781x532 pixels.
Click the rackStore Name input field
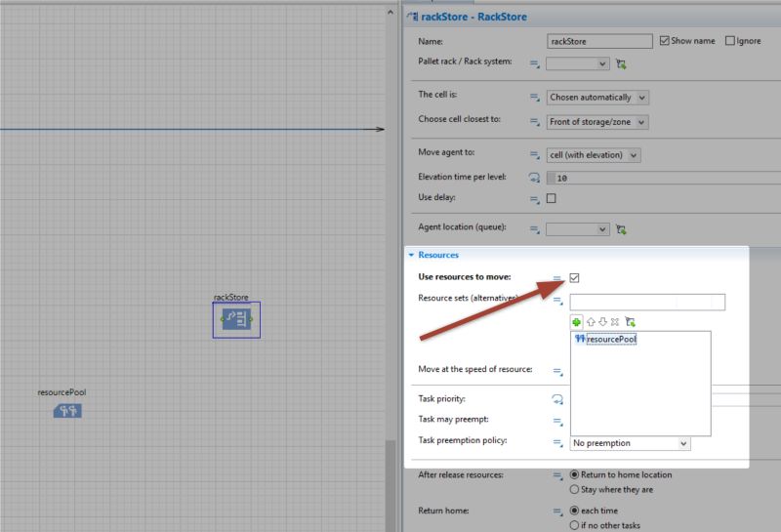tap(599, 41)
